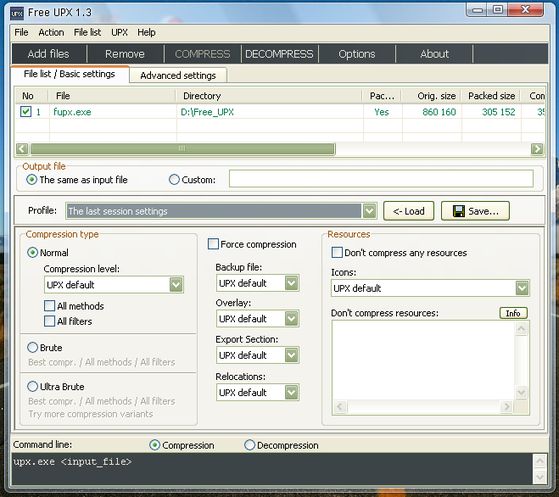
Task: Click the Directory column header
Action: [x=269, y=96]
